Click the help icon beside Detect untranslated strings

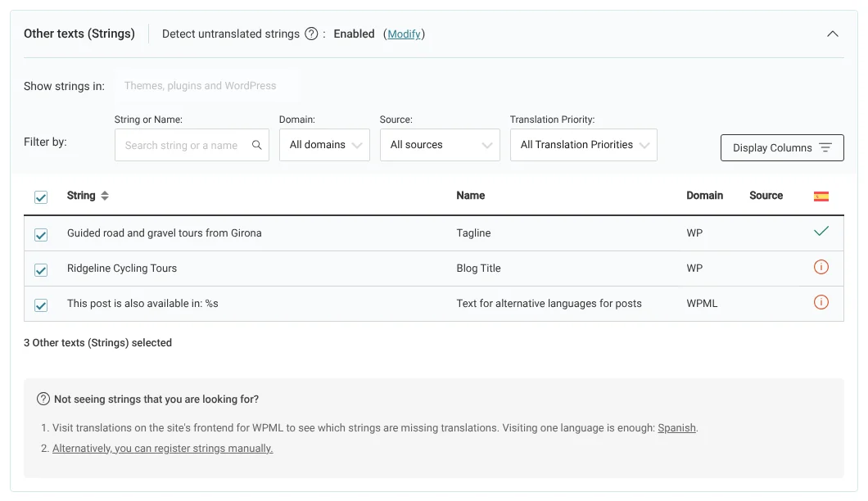pos(312,34)
